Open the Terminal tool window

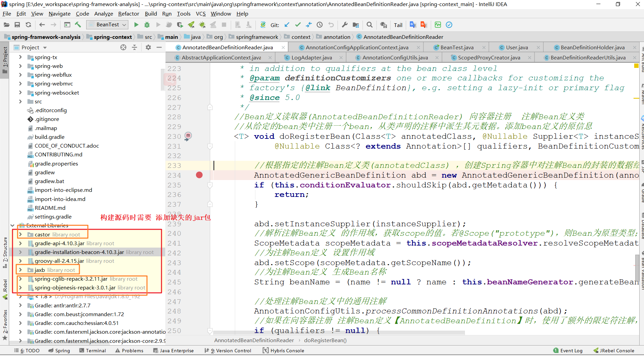point(93,351)
